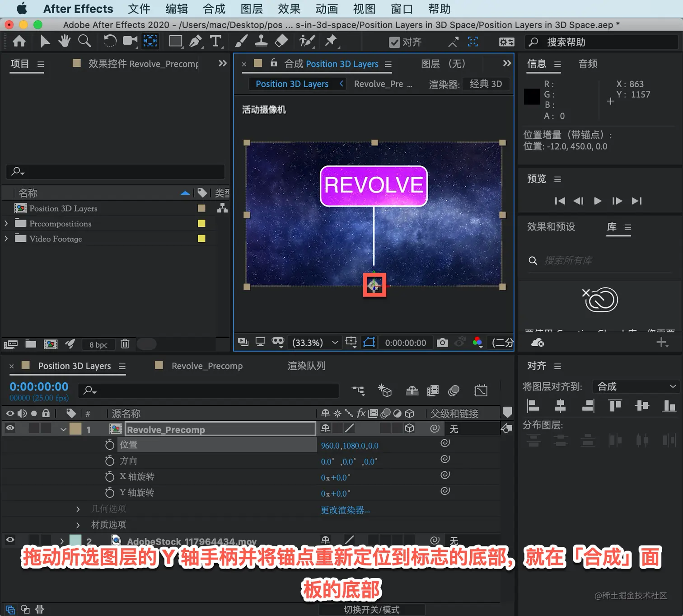Toggle X 轴旋转 stopwatch keyframing

pos(109,477)
